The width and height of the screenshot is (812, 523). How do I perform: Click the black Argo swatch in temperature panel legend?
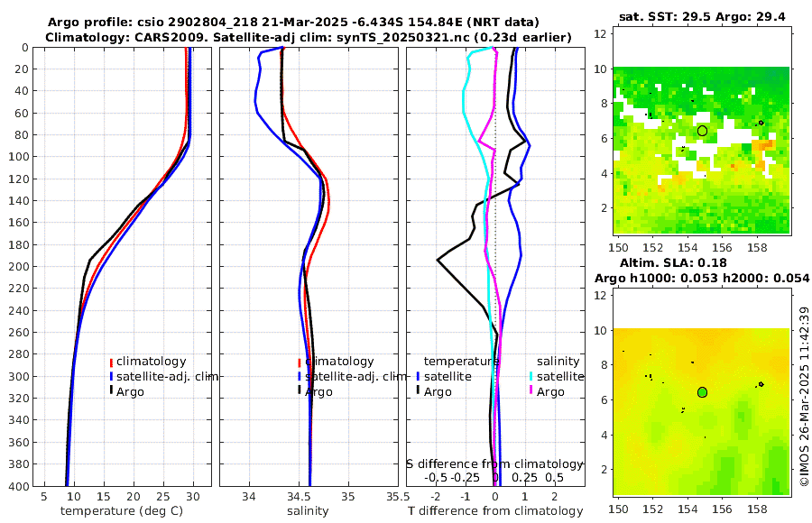pyautogui.click(x=111, y=391)
